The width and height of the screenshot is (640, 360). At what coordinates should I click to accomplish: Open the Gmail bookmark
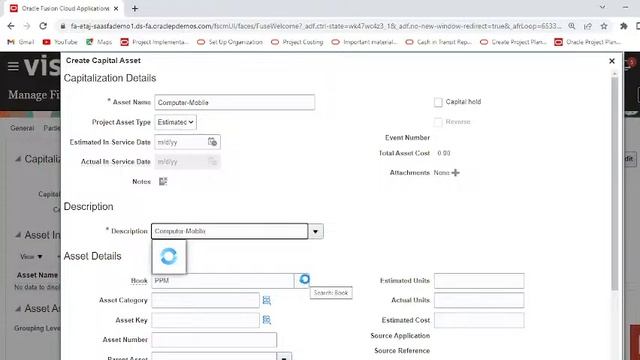pyautogui.click(x=21, y=42)
